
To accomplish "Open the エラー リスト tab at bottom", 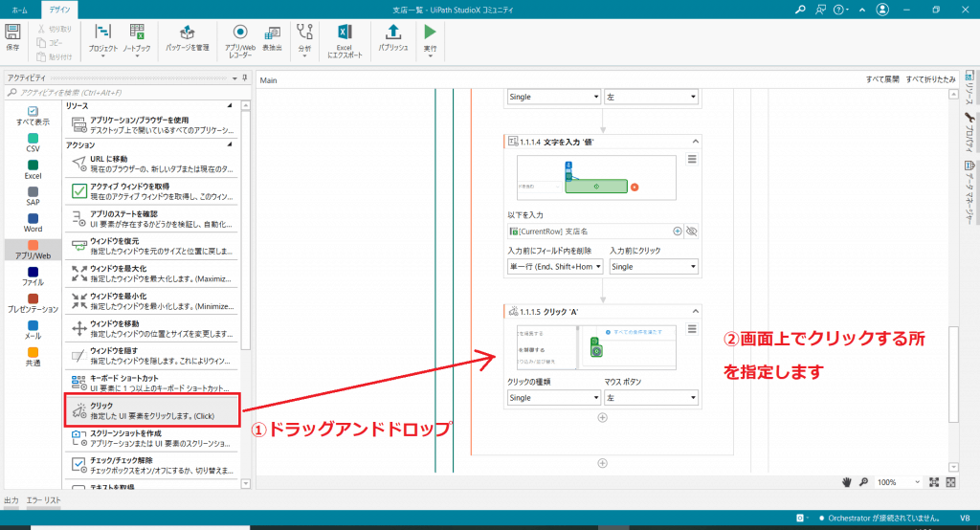I will point(44,500).
